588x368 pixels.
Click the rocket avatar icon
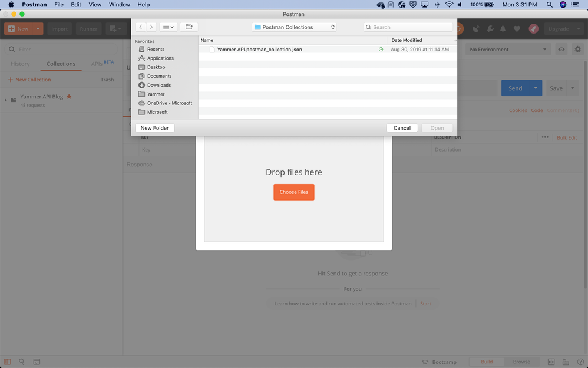533,29
